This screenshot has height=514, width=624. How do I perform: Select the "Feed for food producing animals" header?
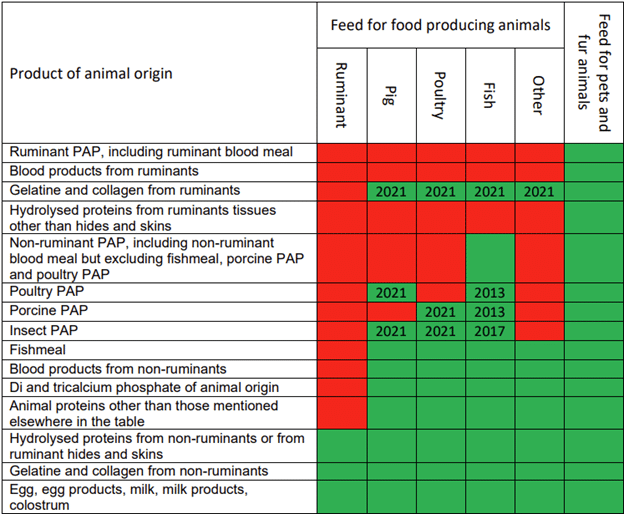tap(440, 25)
